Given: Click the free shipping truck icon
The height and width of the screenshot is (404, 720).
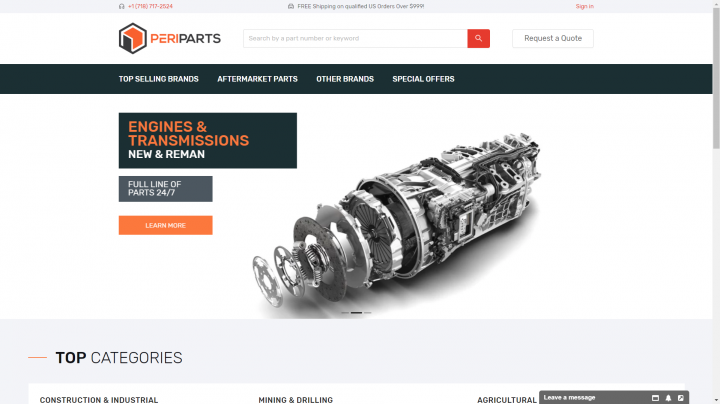Looking at the screenshot, I should tap(291, 6).
